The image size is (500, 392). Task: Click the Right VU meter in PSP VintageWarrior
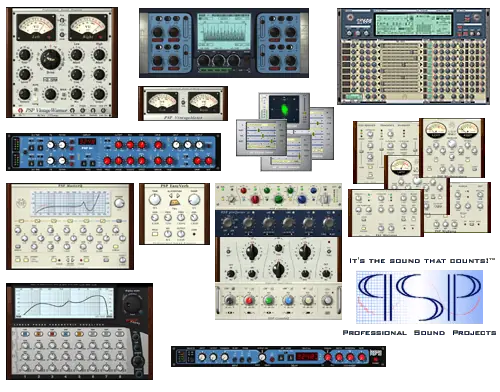coord(88,27)
